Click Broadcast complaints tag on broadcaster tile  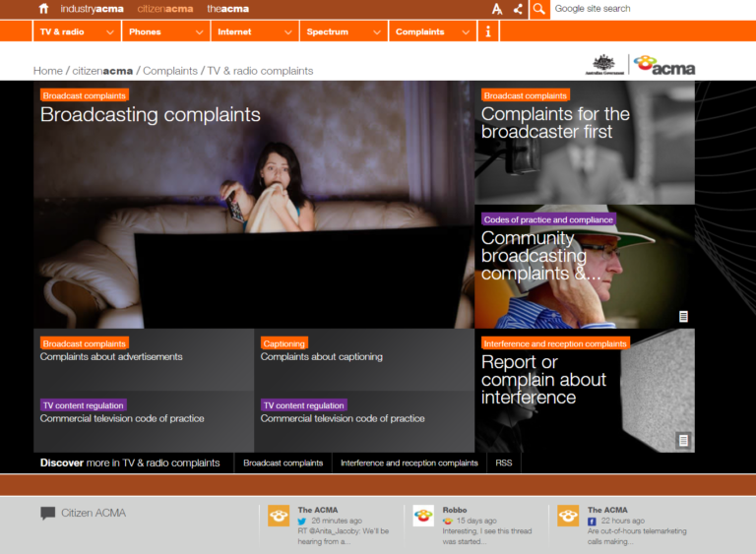526,95
